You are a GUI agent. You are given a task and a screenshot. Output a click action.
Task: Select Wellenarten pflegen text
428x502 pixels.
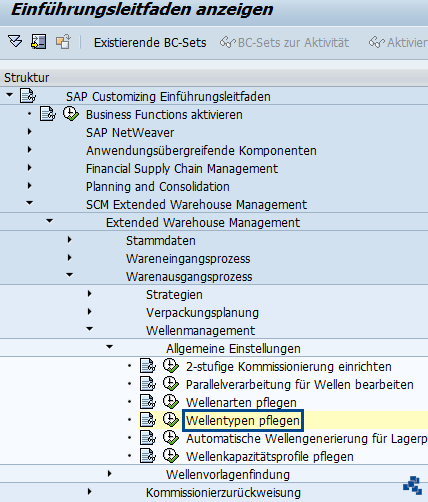[241, 403]
